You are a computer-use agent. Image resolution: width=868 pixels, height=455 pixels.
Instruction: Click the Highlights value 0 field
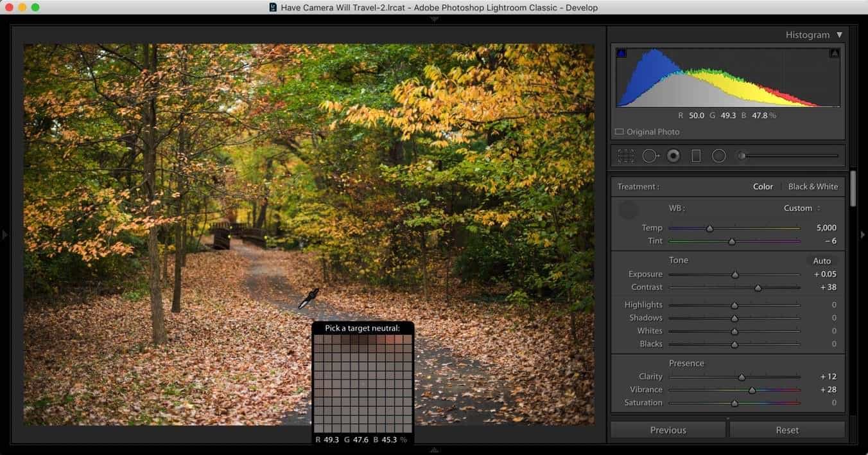834,305
